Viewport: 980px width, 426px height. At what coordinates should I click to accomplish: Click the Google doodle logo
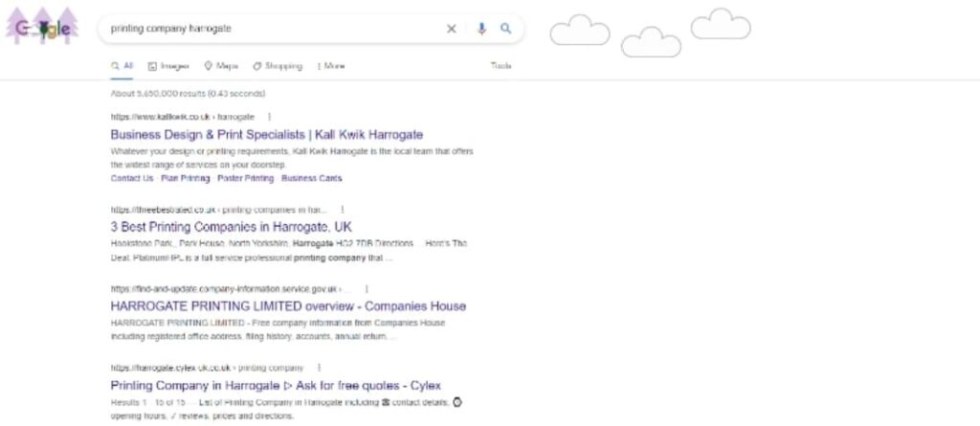click(x=42, y=26)
